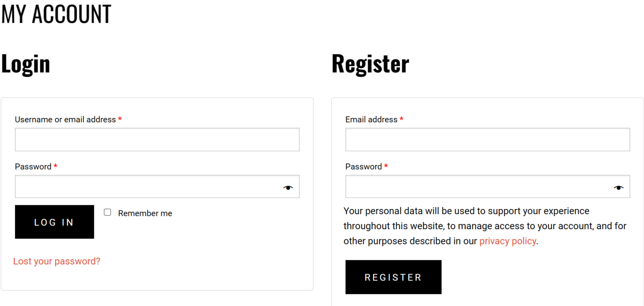This screenshot has width=644, height=306.
Task: Reveal the Register password with eye icon
Action: pos(618,188)
